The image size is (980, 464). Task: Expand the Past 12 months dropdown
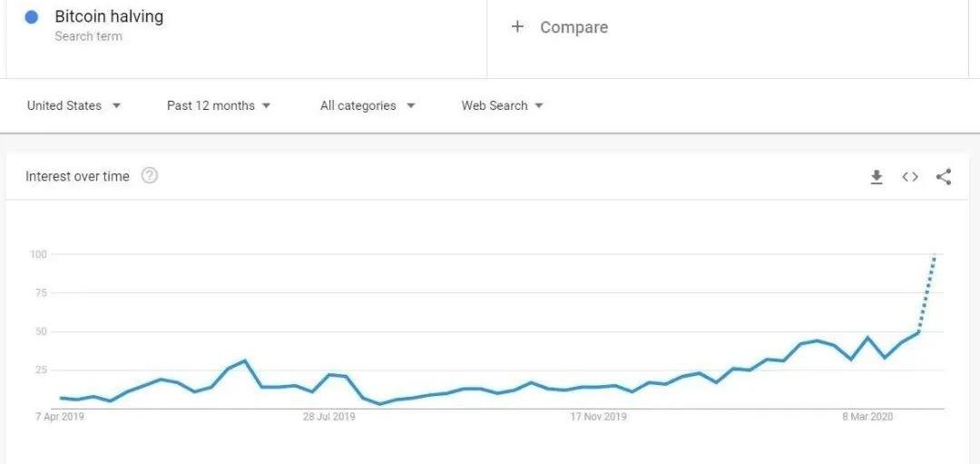pyautogui.click(x=219, y=105)
